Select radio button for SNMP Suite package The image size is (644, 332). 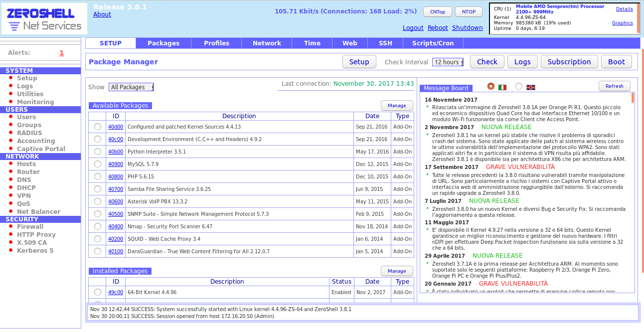98,214
